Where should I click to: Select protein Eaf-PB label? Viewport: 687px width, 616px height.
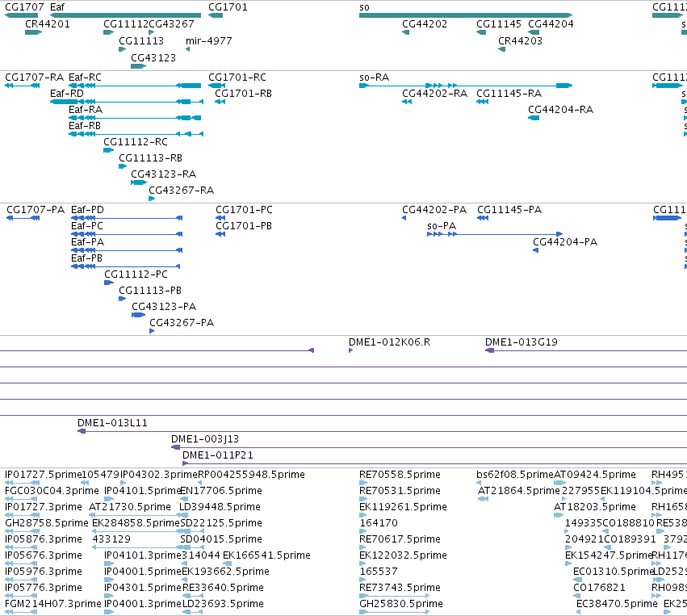[86, 258]
